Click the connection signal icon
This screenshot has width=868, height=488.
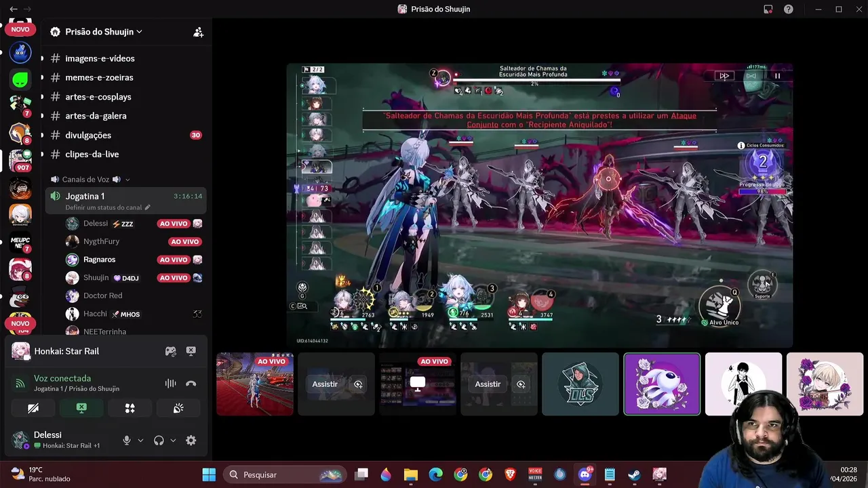[20, 384]
